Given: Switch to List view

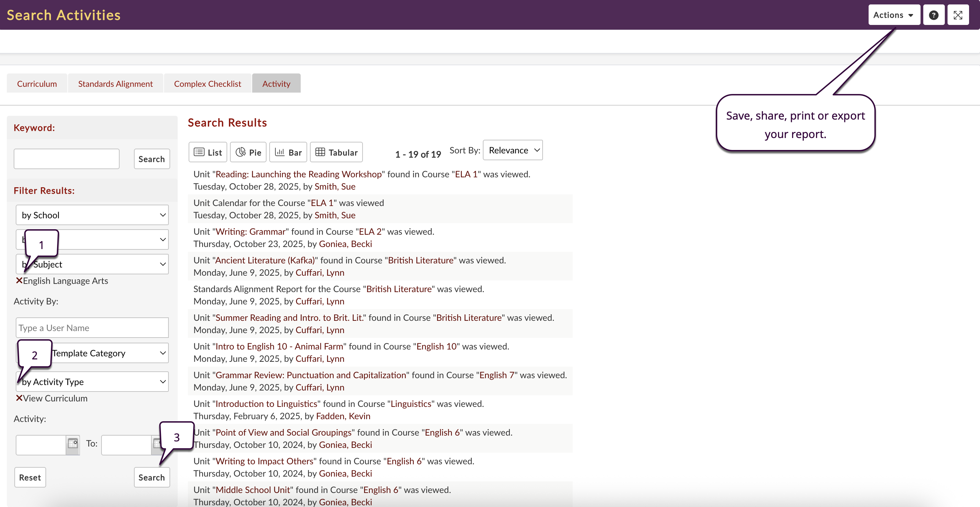Looking at the screenshot, I should [208, 152].
